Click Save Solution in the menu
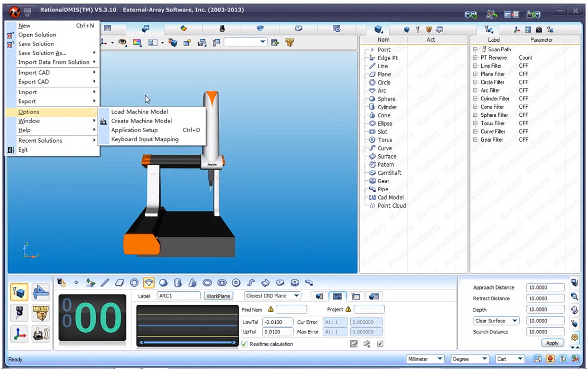Viewport: 588px width, 372px height. [53, 44]
